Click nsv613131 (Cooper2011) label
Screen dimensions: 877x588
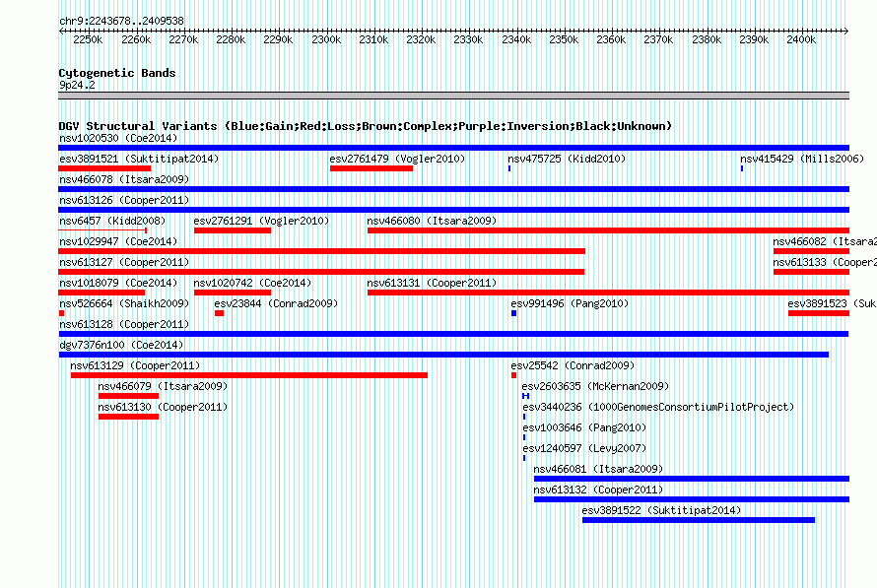[x=432, y=283]
